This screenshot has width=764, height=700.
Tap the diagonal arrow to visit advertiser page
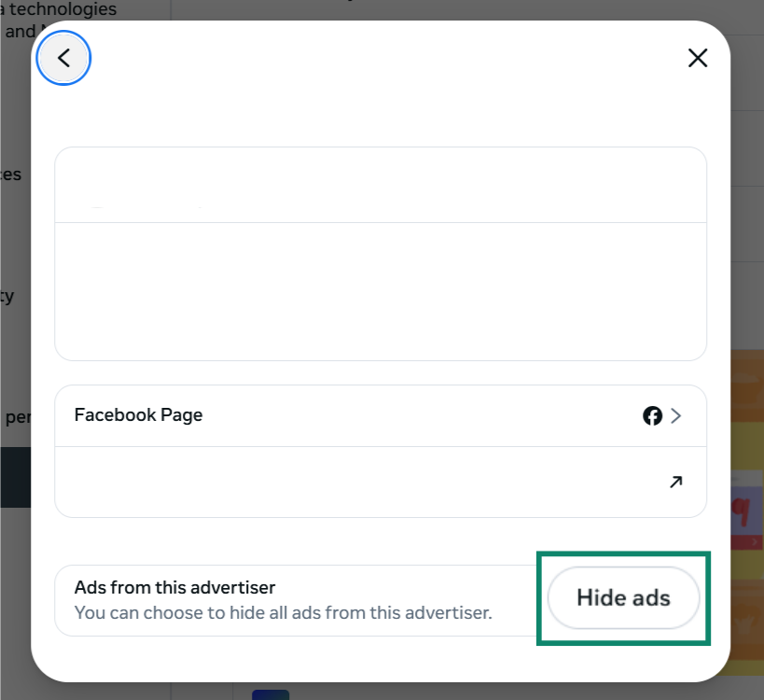(x=674, y=483)
